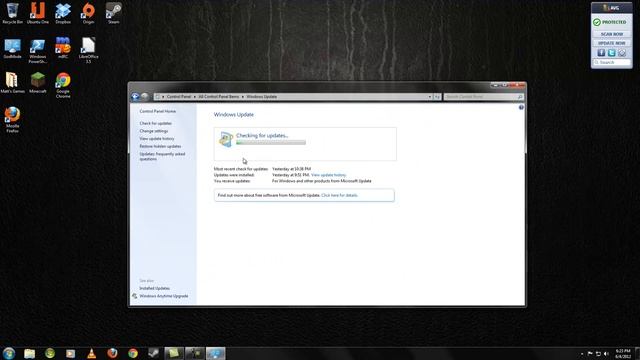This screenshot has width=640, height=360.
Task: Open Steam from the taskbar
Action: pos(153,353)
